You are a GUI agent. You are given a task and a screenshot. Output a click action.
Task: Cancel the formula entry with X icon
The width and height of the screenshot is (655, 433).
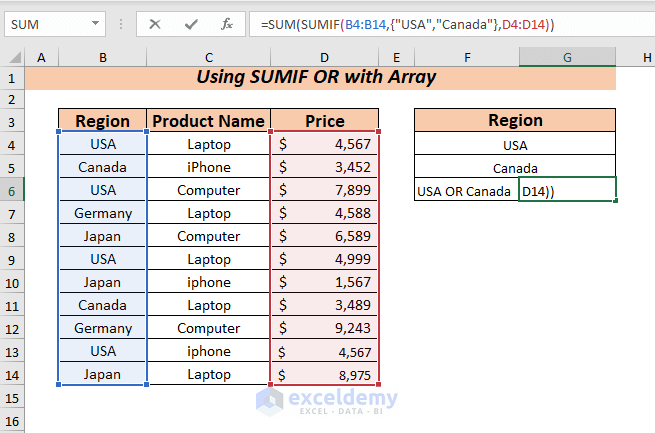click(154, 23)
